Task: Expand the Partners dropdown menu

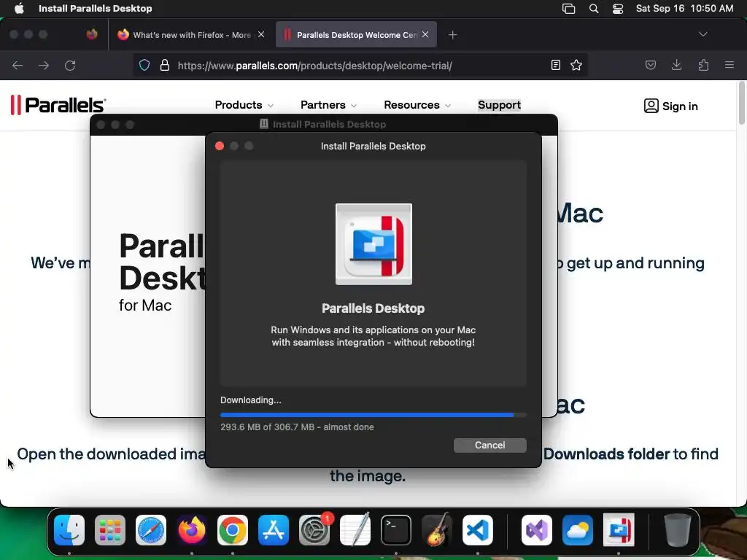Action: coord(329,105)
